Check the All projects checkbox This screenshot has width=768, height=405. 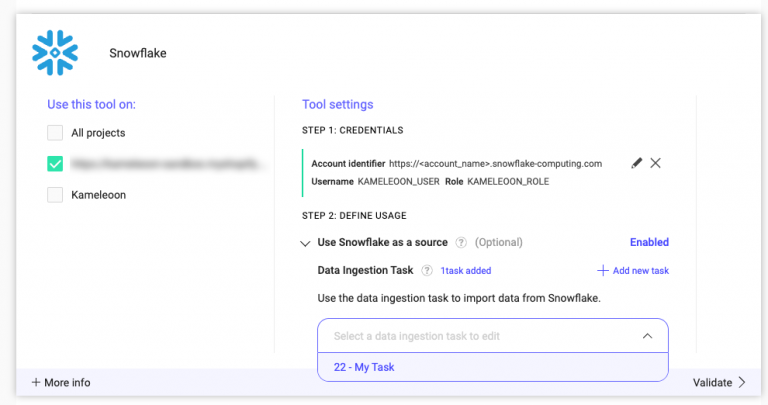[55, 133]
